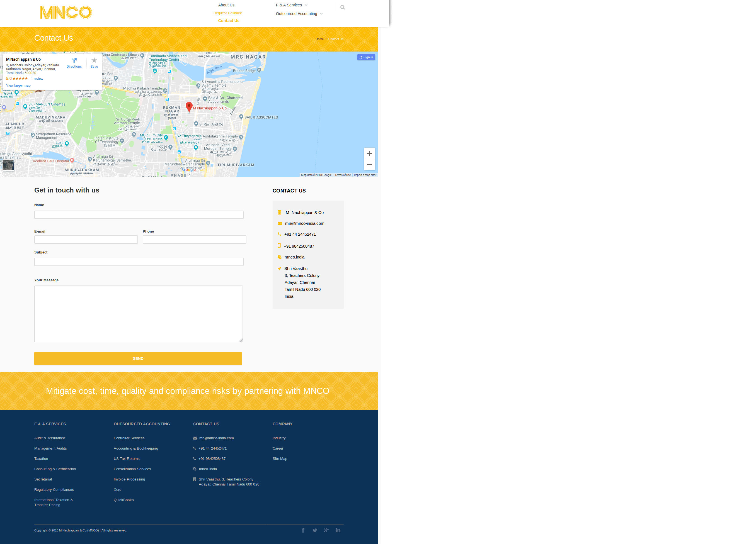Click the envelope icon in contact sidebar

pos(280,223)
